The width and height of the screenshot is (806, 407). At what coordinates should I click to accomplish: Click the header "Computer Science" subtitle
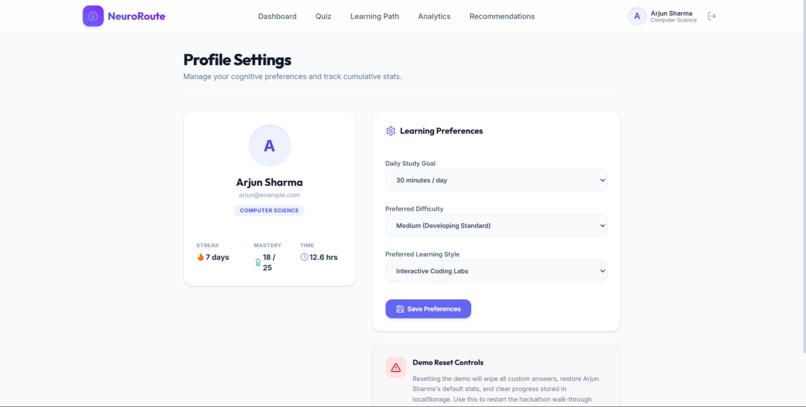click(674, 21)
